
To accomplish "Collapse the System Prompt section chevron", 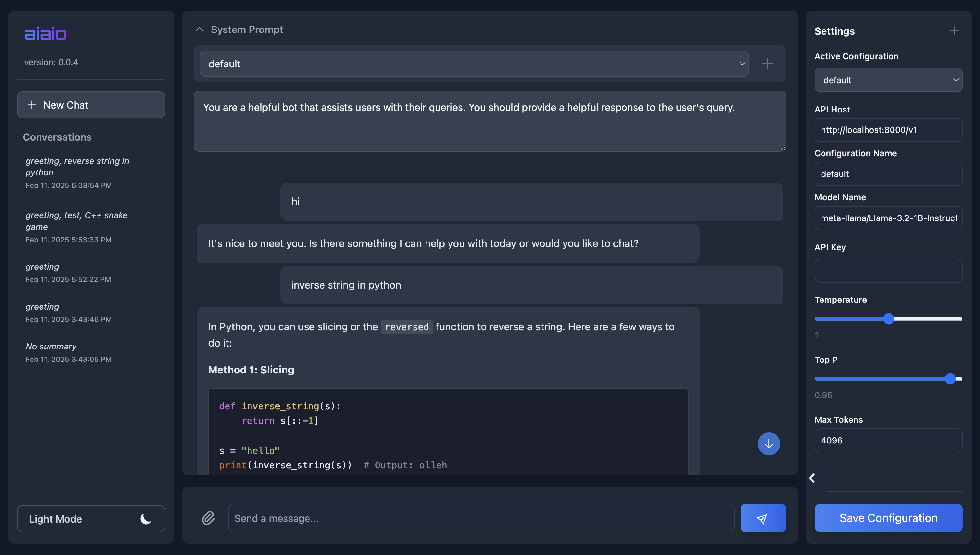I will pos(199,30).
